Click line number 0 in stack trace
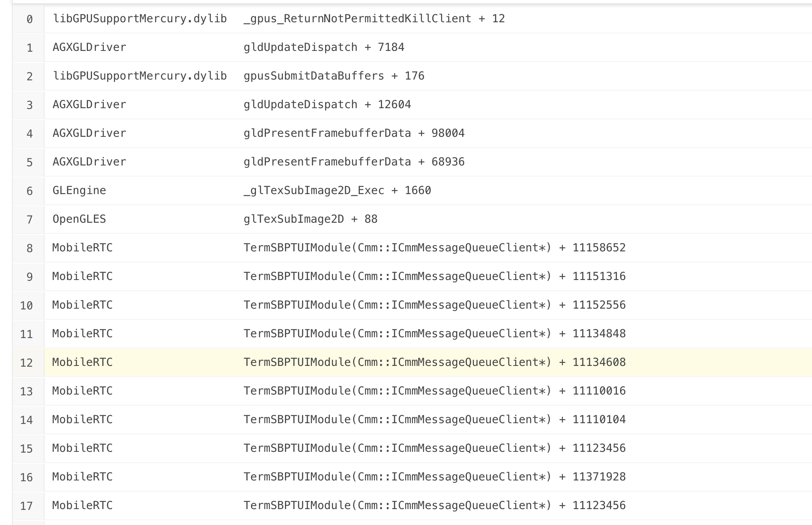The image size is (812, 525). tap(29, 19)
